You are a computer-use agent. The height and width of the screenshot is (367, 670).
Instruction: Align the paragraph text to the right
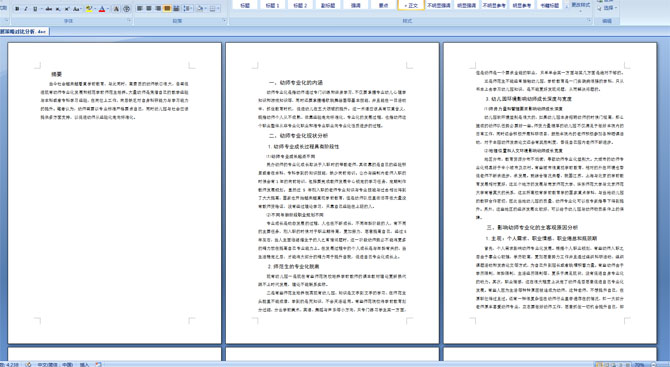158,9
